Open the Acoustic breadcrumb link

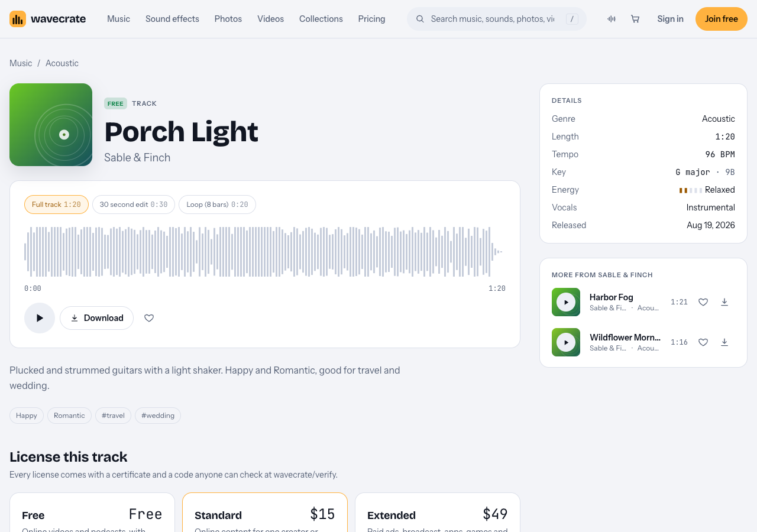click(62, 63)
